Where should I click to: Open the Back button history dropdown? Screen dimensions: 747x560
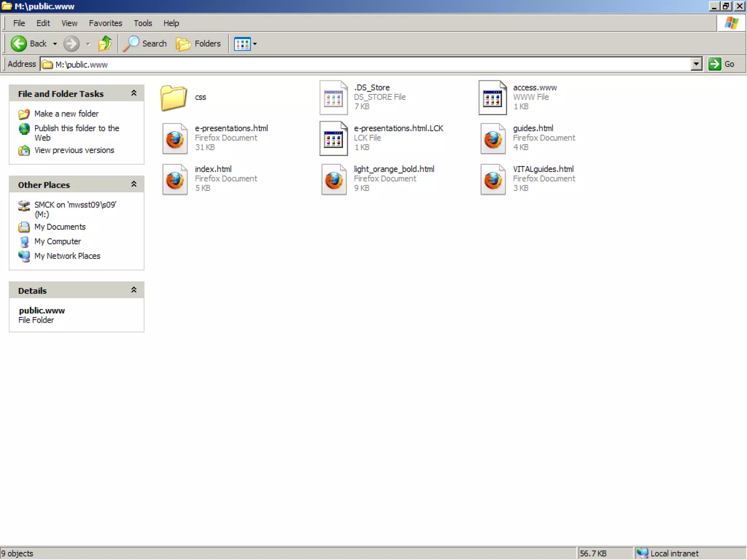point(55,44)
